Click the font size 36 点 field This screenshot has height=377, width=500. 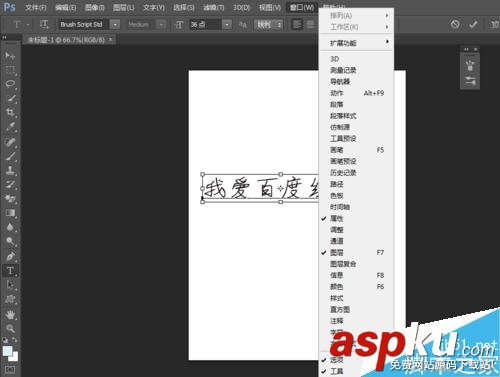pyautogui.click(x=205, y=24)
